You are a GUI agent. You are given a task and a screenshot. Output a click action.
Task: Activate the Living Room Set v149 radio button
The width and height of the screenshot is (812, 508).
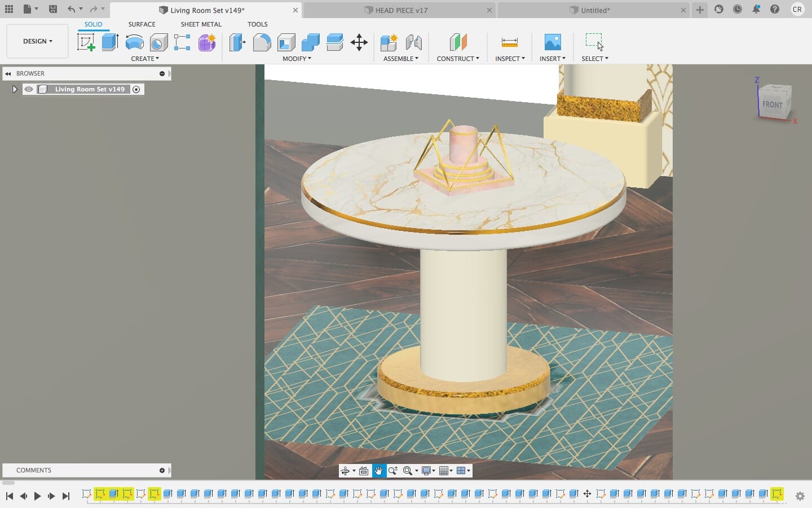click(136, 89)
